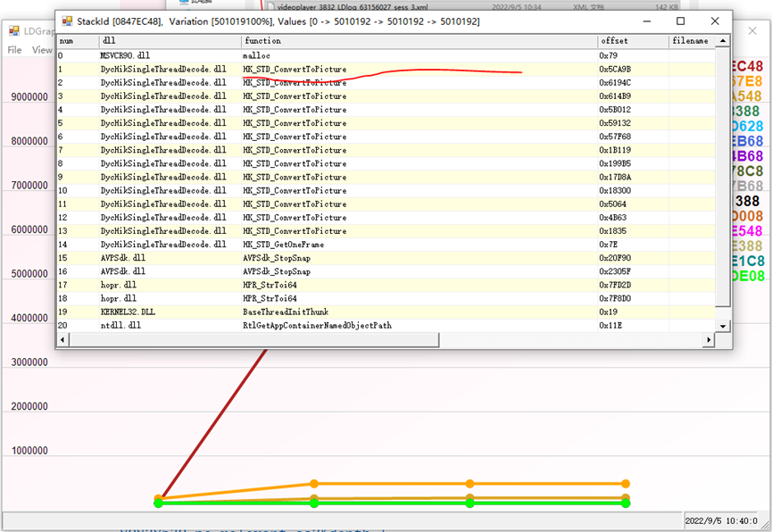Click the 1000000 axis label

[x=29, y=450]
